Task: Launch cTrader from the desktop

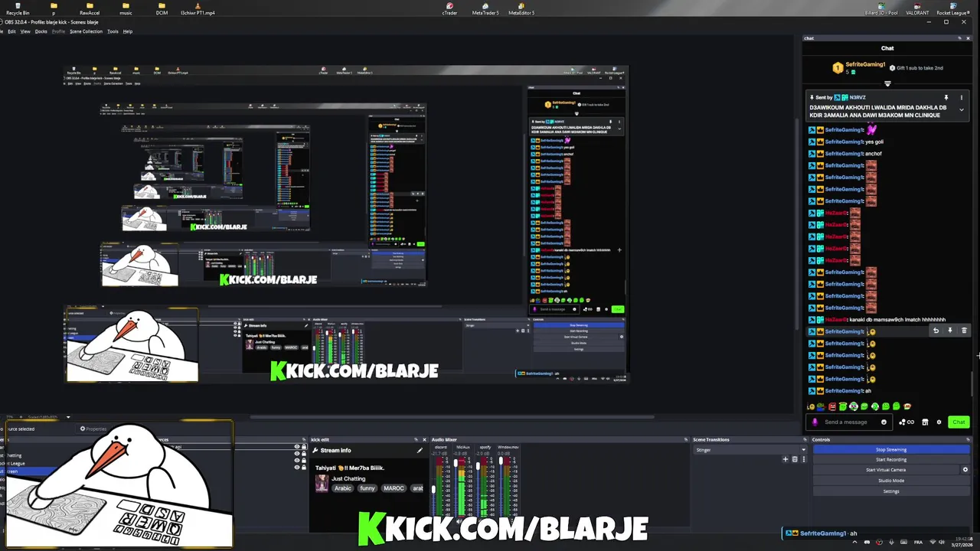Action: click(x=449, y=8)
